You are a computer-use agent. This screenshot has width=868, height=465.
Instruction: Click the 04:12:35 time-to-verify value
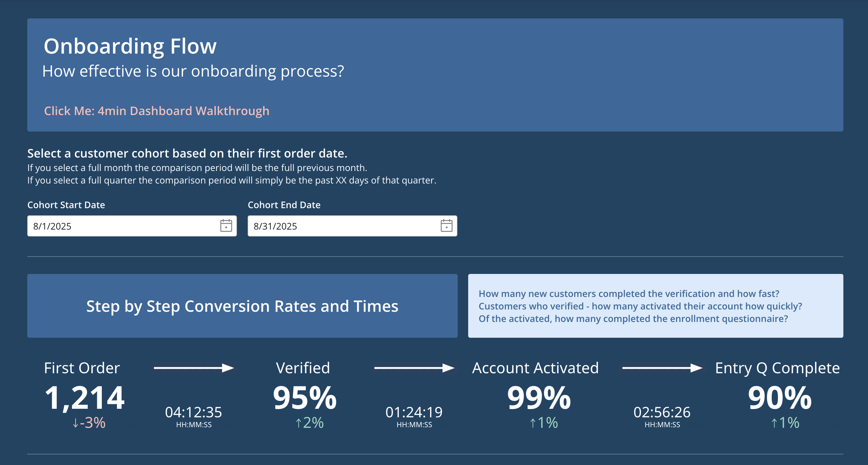tap(194, 412)
